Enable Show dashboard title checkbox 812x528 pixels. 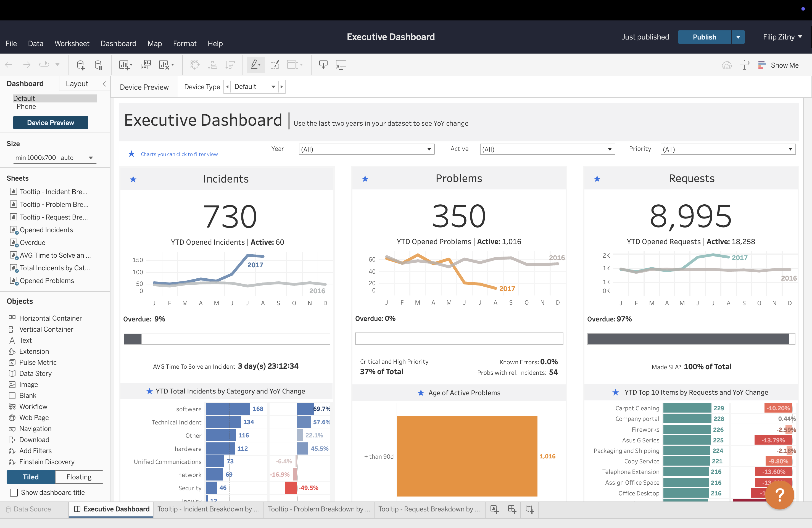click(14, 493)
